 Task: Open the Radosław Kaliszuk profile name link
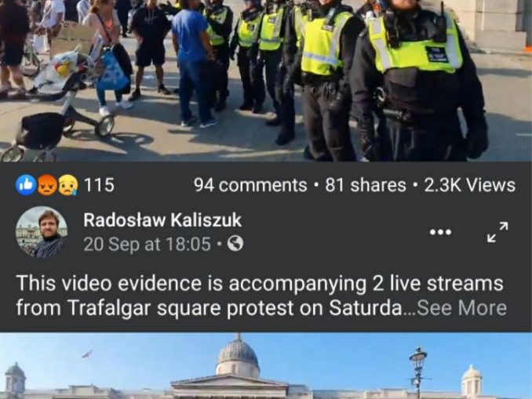pos(162,219)
